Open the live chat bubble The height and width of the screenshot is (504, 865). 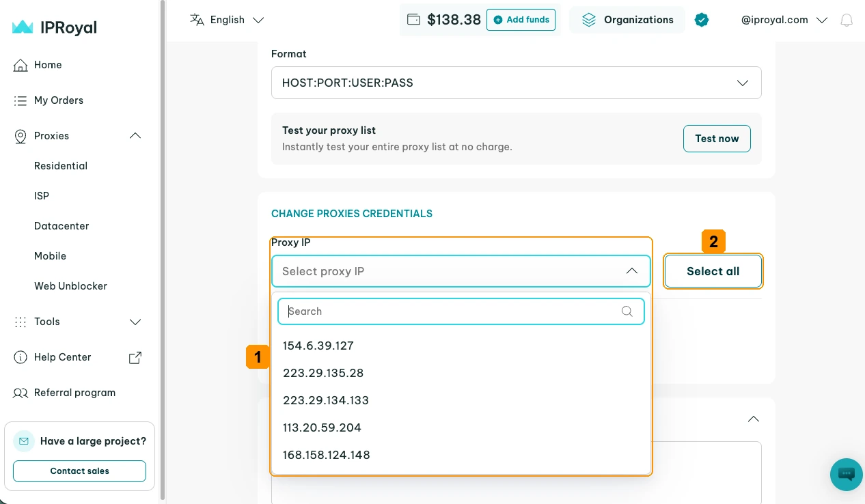847,474
